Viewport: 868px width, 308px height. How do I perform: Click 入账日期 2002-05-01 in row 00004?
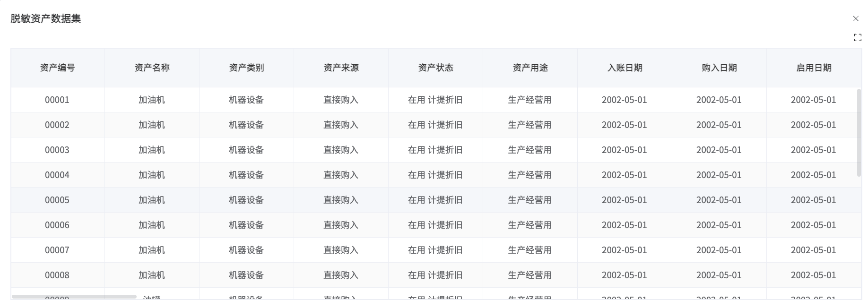(625, 175)
